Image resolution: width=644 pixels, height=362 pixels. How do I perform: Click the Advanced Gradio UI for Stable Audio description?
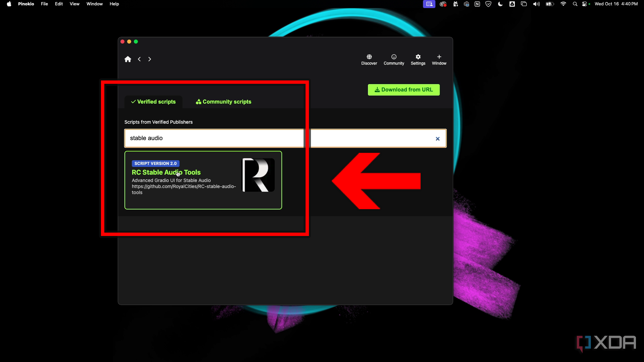(x=171, y=180)
